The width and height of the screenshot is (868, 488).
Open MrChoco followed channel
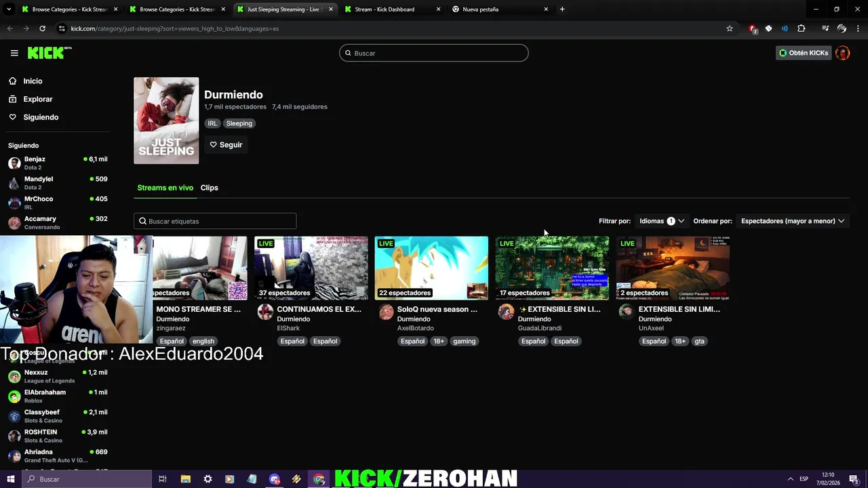pyautogui.click(x=58, y=203)
